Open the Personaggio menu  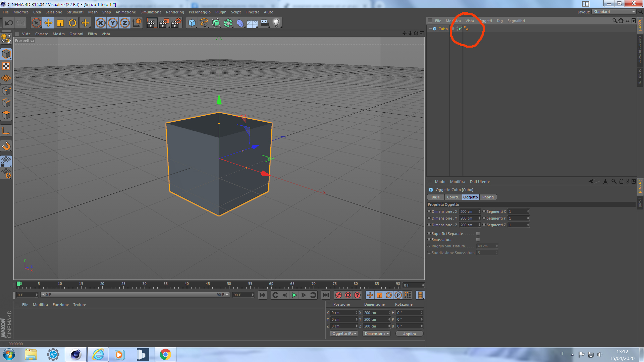tap(200, 12)
